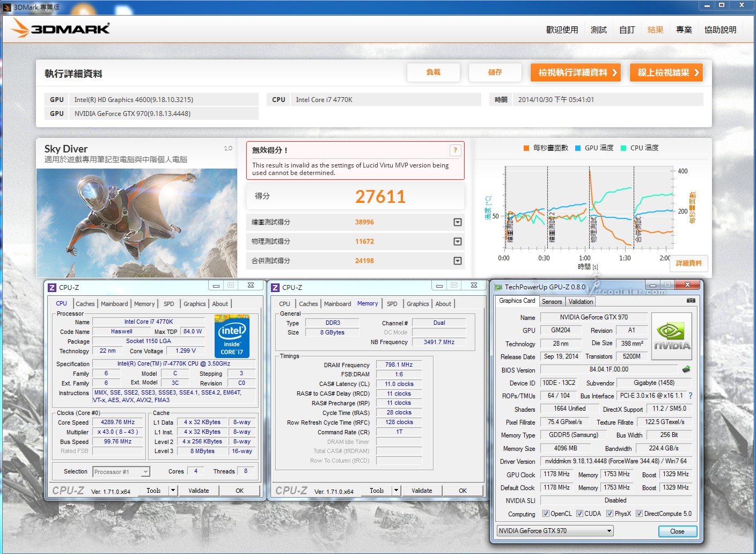The width and height of the screenshot is (756, 554).
Task: Toggle the OpenCL checkbox in GPU-Z
Action: point(546,514)
